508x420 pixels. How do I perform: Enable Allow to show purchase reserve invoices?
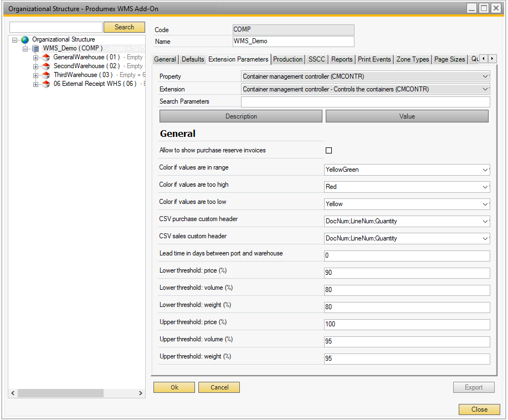click(x=329, y=150)
